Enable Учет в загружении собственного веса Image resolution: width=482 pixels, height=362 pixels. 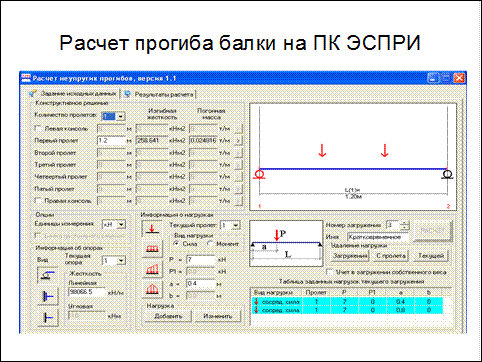330,272
